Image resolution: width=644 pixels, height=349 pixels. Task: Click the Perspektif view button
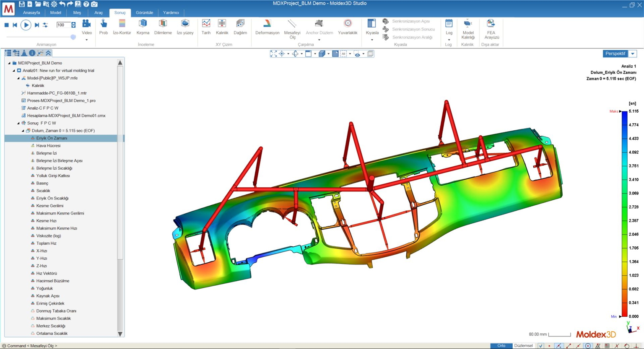(x=615, y=54)
